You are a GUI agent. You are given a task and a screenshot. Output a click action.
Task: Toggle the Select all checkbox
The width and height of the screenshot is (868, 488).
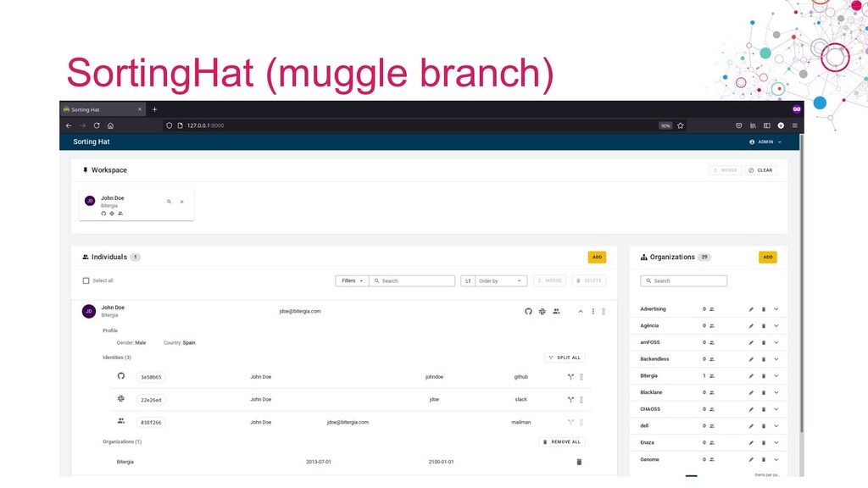coord(86,280)
